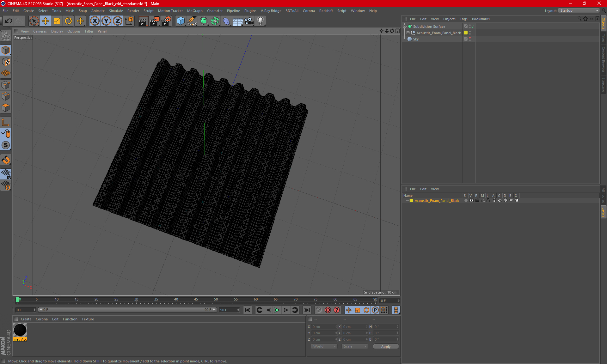Screen dimensions: 607x364
Task: Open the Spline pen tool
Action: click(192, 21)
